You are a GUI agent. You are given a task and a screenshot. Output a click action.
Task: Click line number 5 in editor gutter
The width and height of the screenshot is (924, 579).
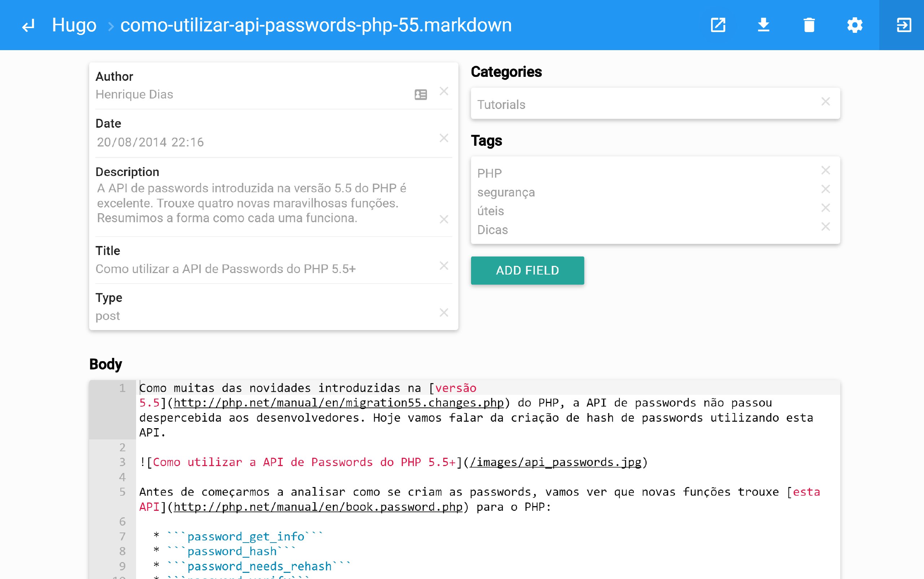122,492
